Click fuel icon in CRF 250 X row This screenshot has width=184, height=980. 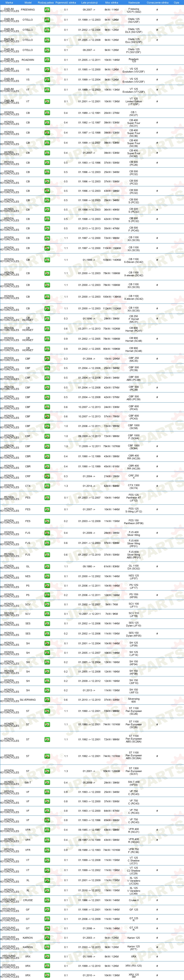pos(47,476)
